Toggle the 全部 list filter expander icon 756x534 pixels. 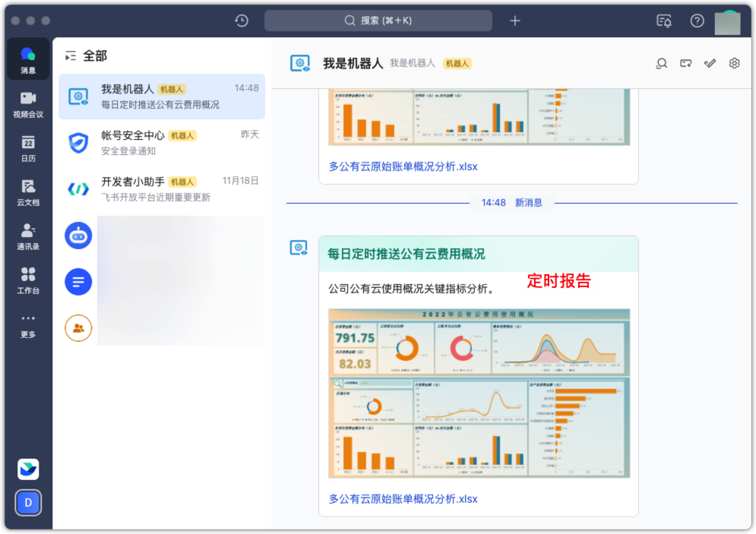click(x=71, y=56)
